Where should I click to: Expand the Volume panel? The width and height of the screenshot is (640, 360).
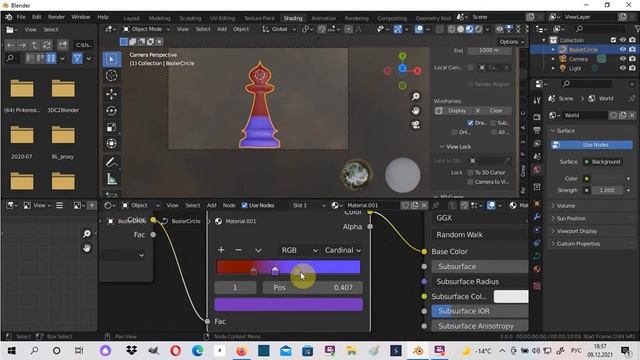(x=565, y=206)
